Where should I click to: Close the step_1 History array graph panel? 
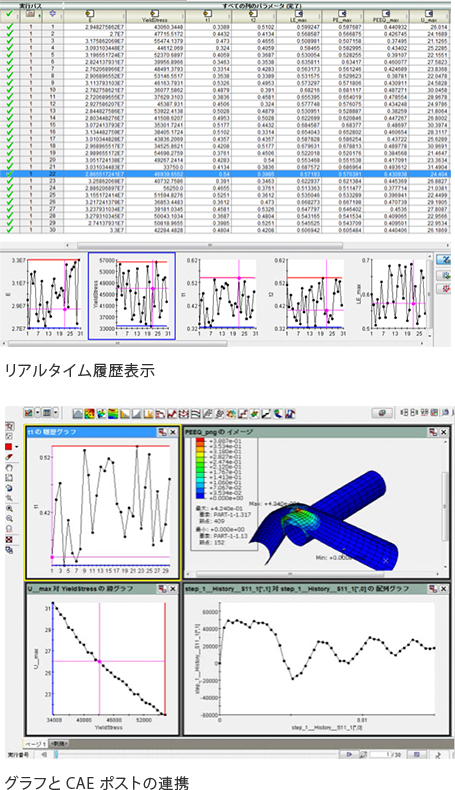443,588
